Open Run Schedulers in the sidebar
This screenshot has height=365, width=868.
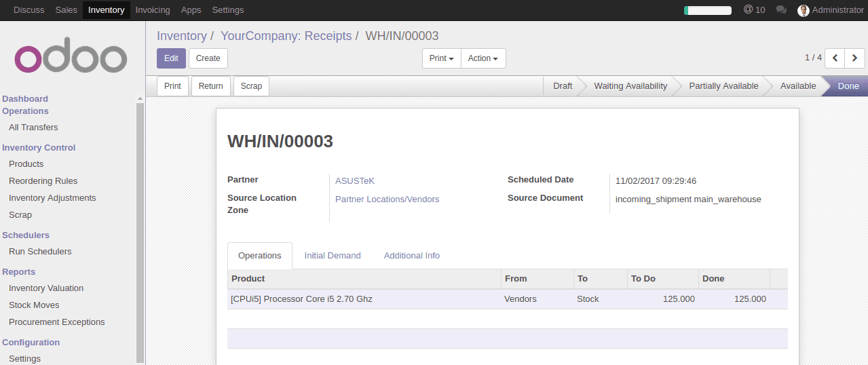click(x=40, y=252)
